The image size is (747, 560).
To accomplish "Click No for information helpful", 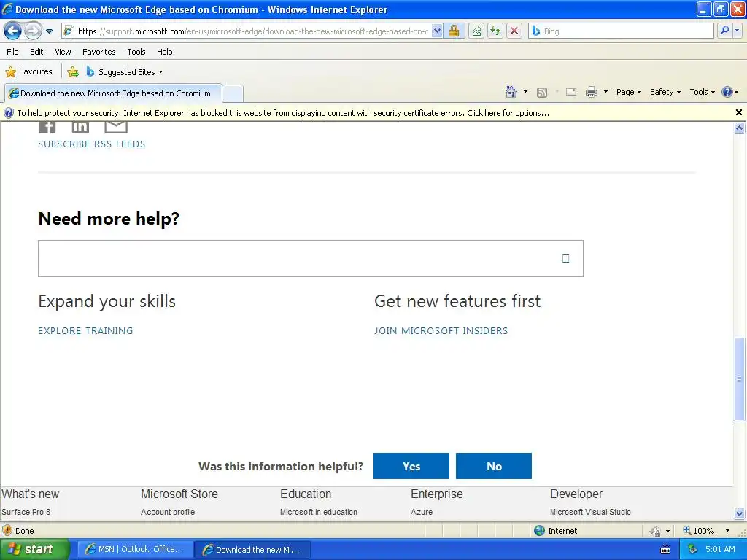I will pos(494,466).
